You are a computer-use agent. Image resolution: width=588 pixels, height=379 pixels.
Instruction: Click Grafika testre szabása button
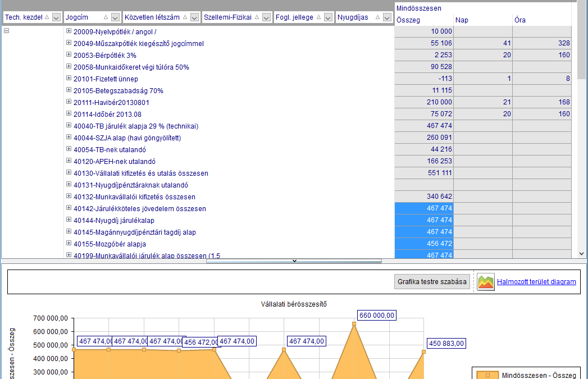[432, 281]
